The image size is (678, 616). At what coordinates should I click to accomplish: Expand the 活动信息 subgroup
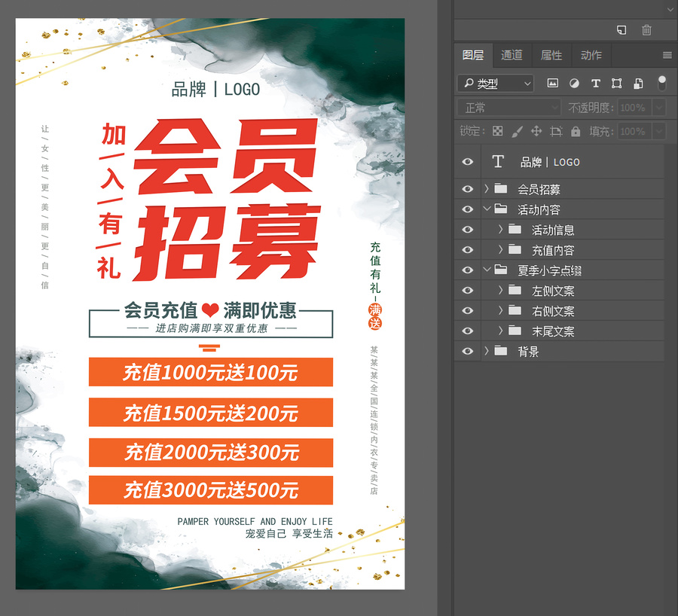coord(501,229)
